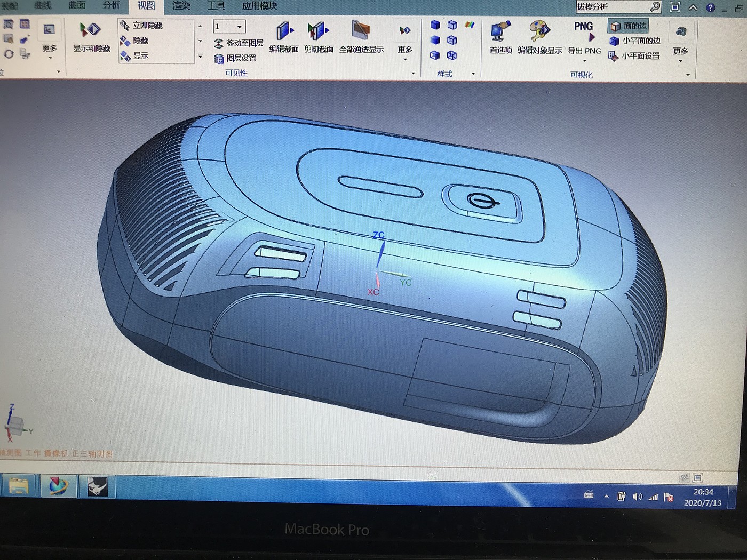
Task: Toggle full screen mode icon
Action: (675, 7)
